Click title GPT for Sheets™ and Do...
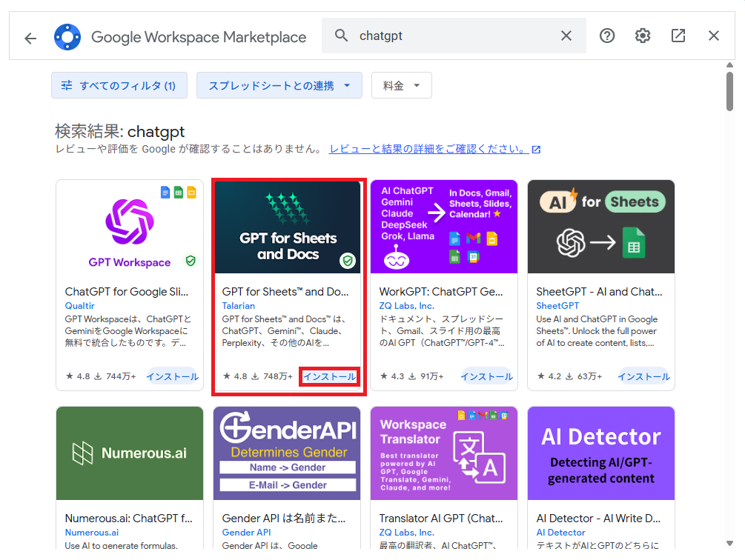Viewport: 745px width, 560px height. [x=285, y=291]
